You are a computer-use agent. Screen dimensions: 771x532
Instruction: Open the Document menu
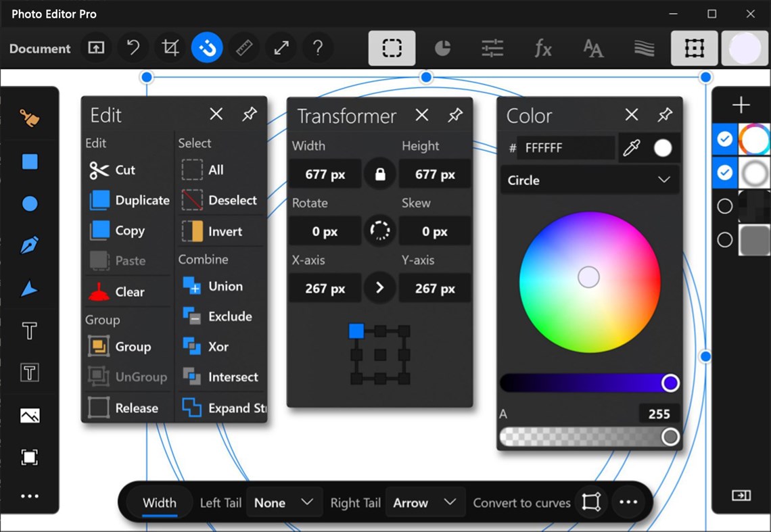(39, 48)
